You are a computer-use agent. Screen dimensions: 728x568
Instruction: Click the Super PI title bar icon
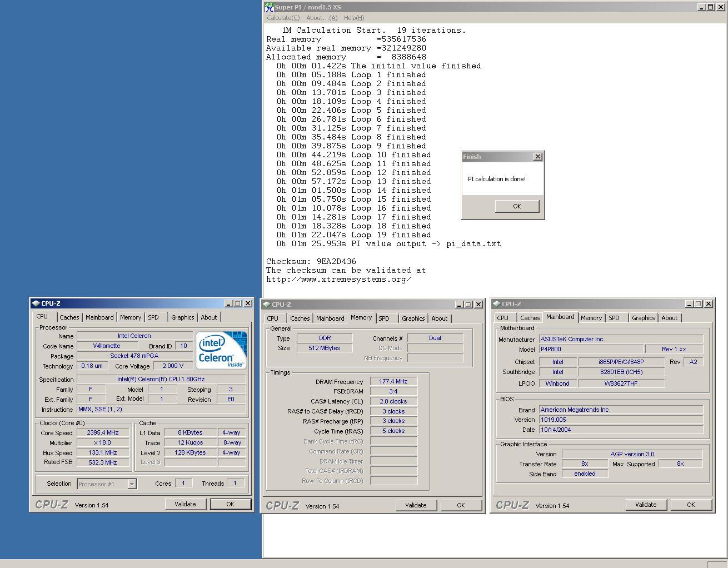point(269,7)
